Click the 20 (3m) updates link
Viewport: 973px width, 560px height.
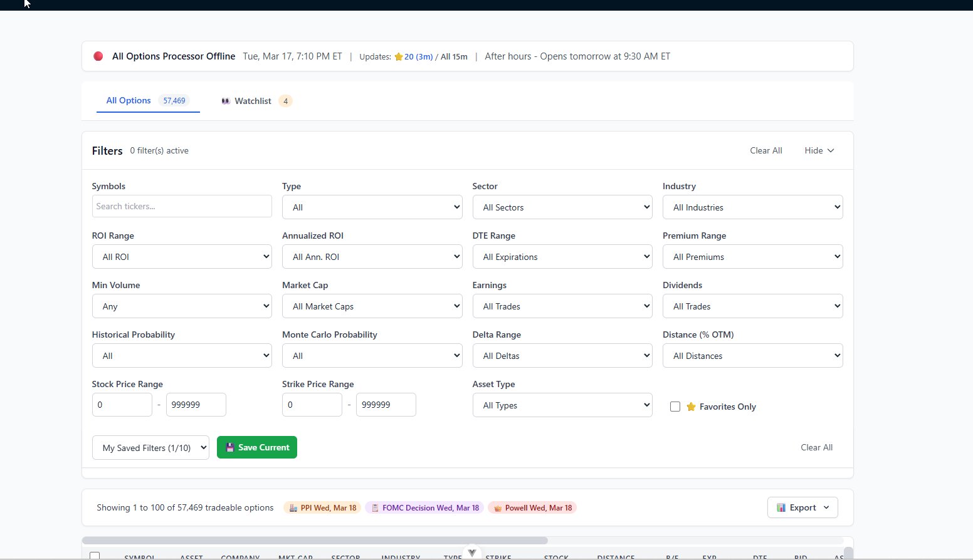click(419, 57)
